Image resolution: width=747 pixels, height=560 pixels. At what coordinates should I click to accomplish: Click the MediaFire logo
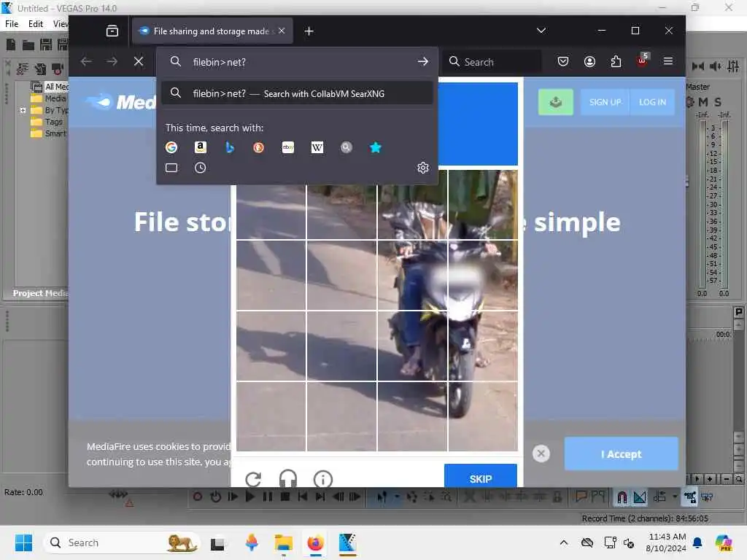click(x=122, y=102)
